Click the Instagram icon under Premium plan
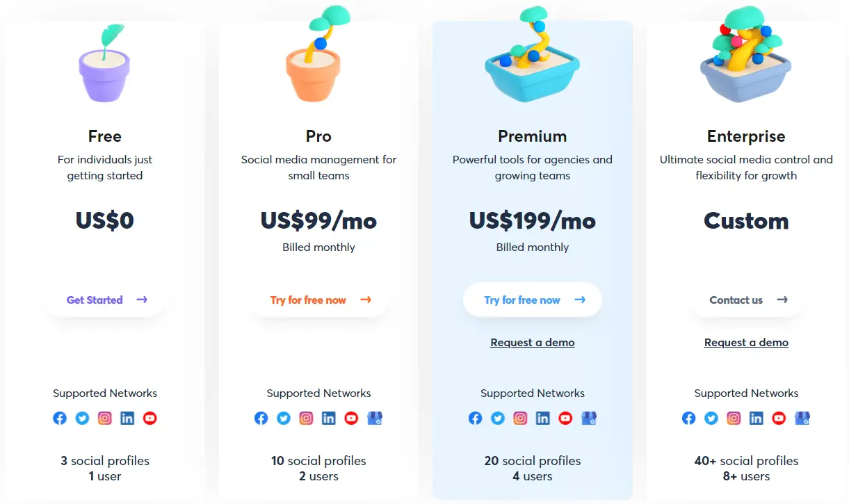The width and height of the screenshot is (849, 504). click(x=520, y=418)
